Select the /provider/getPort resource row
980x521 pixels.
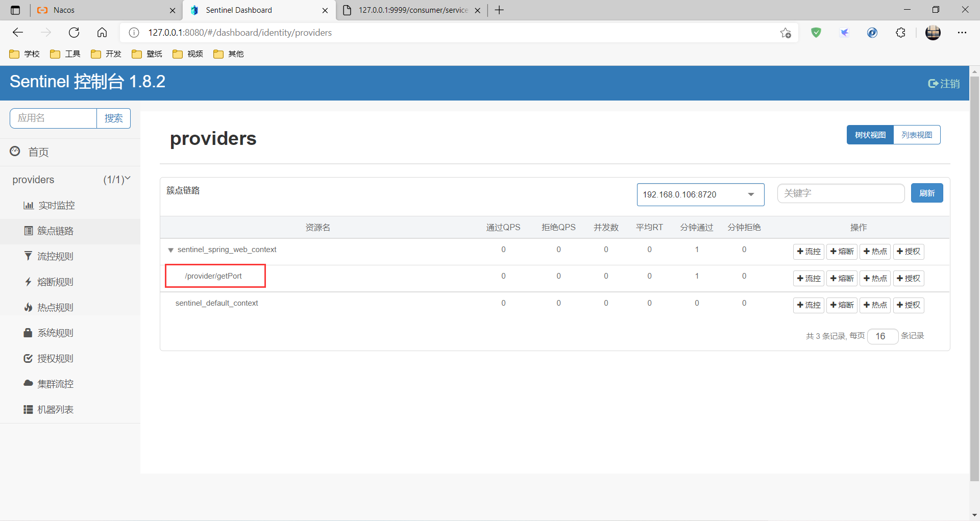pyautogui.click(x=555, y=278)
